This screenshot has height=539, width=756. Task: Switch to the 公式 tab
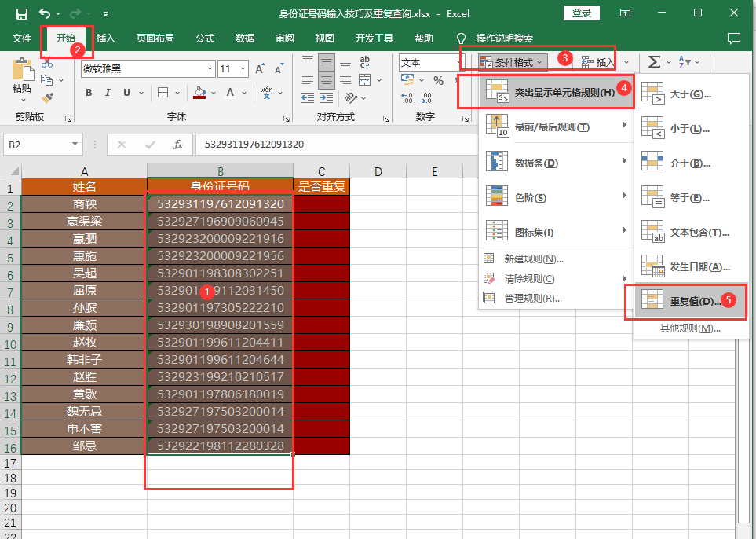(x=205, y=38)
